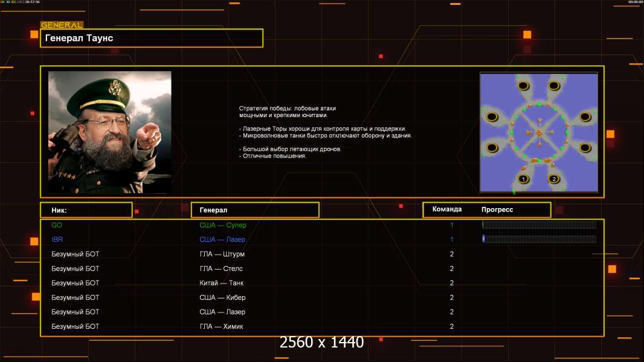The width and height of the screenshot is (644, 362).
Task: Open the Китай — Танк general entry
Action: 222,283
